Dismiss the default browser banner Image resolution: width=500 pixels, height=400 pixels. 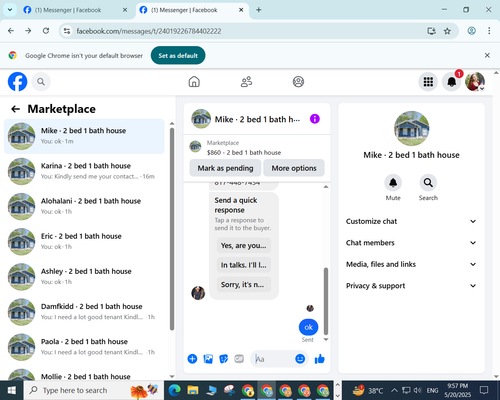coord(487,55)
